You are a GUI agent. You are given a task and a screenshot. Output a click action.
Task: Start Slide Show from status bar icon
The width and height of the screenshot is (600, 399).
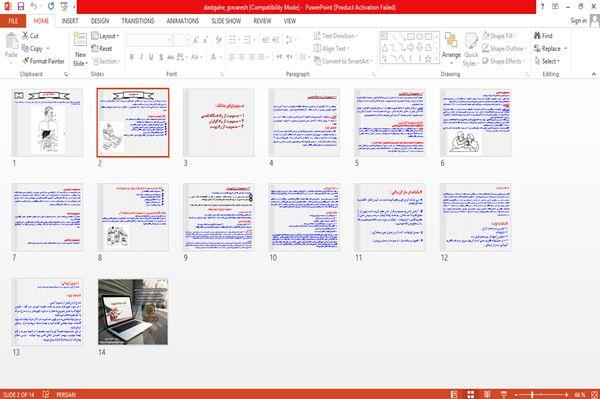pos(504,394)
